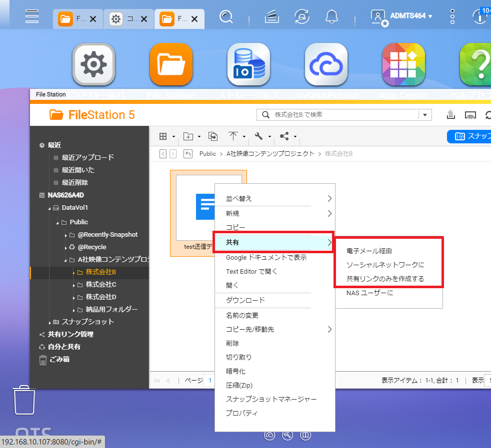
Task: Launch App Center colorful grid icon
Action: pyautogui.click(x=403, y=64)
